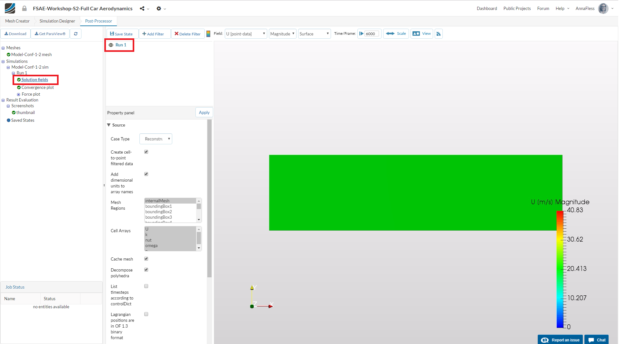This screenshot has height=344, width=644.
Task: Select the thumbnail screenshot item
Action: (x=25, y=112)
